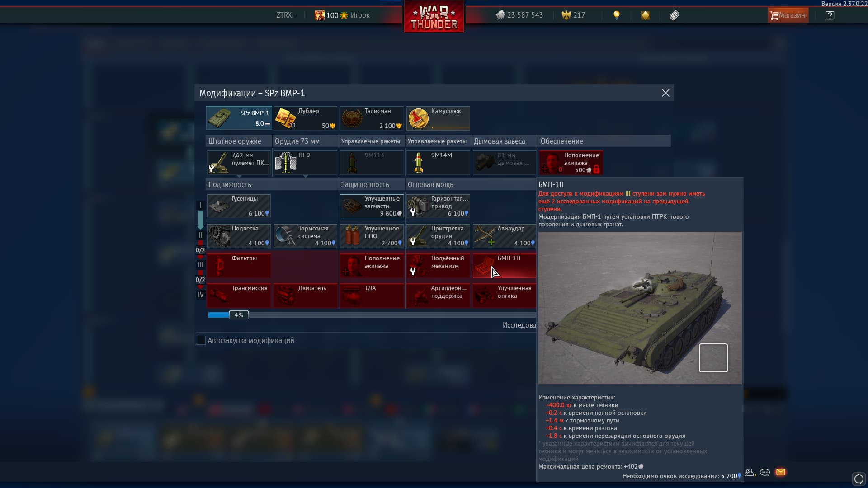Image resolution: width=868 pixels, height=488 pixels.
Task: Select the Подвеска suspension modification
Action: (239, 236)
